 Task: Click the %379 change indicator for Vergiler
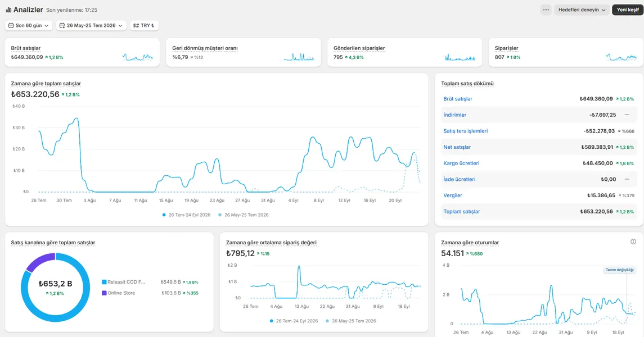coord(626,195)
